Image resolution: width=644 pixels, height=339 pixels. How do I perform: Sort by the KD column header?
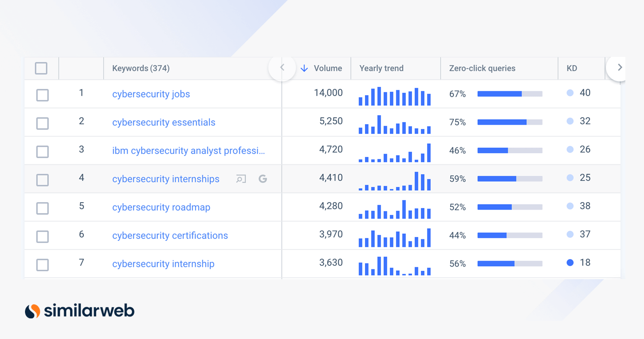[572, 68]
